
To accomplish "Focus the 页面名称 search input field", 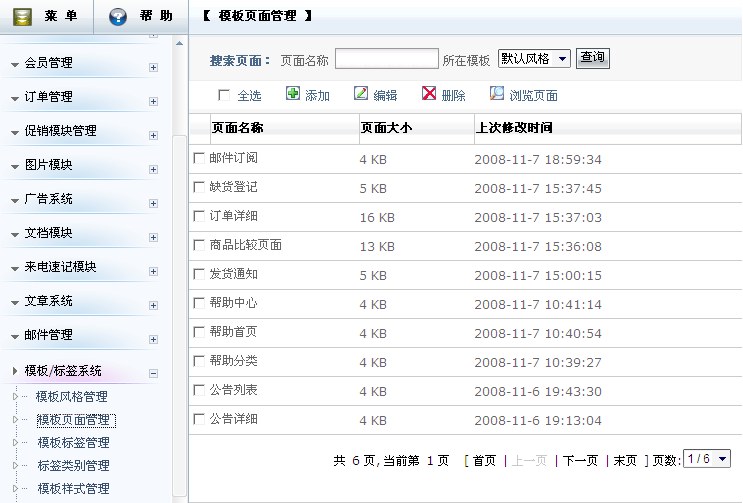I will pos(387,59).
